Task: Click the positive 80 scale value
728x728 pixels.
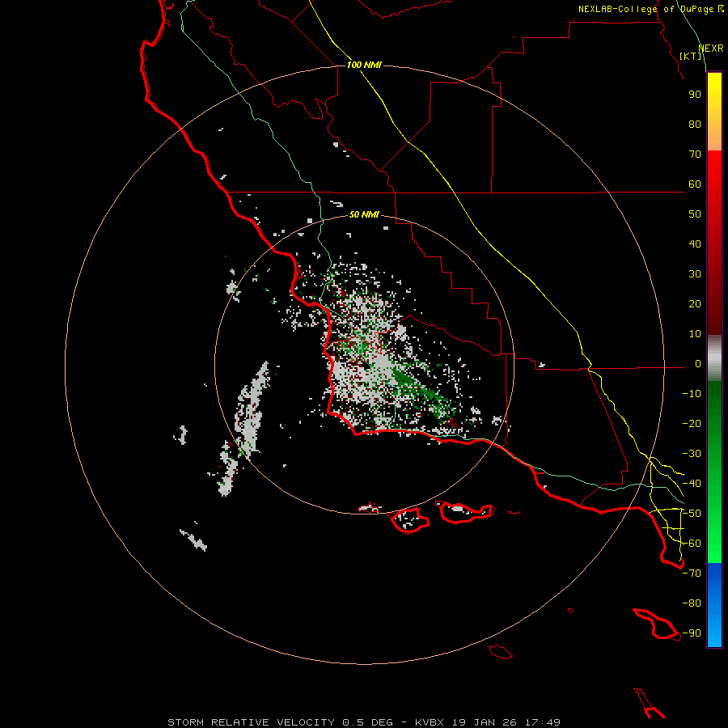Action: (x=695, y=125)
